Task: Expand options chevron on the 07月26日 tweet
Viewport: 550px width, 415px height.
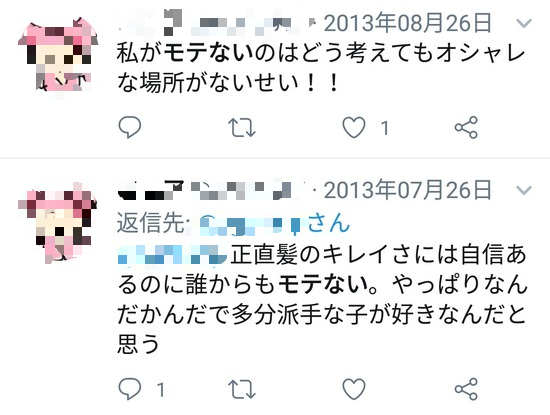Action: pos(524,190)
